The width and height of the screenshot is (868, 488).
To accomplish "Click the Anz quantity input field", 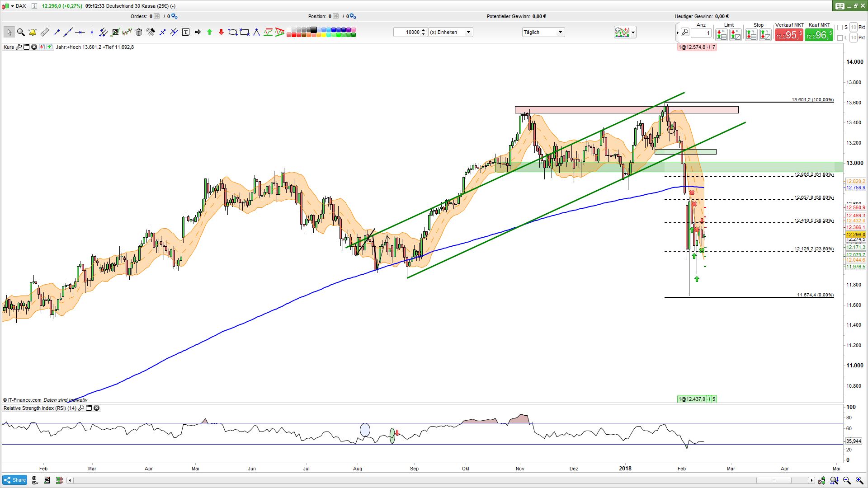I will pos(701,33).
